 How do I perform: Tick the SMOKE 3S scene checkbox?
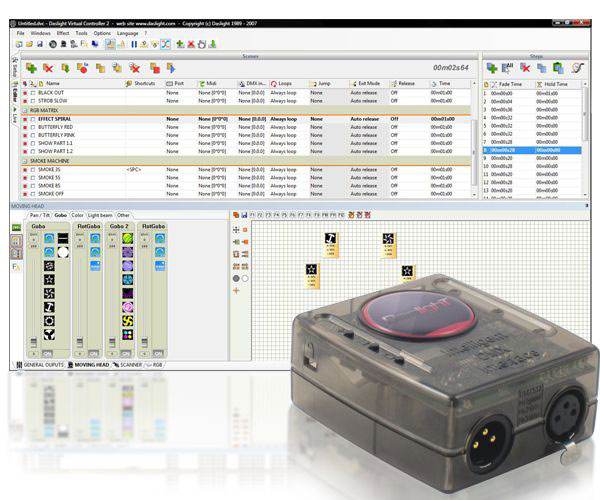click(33, 170)
